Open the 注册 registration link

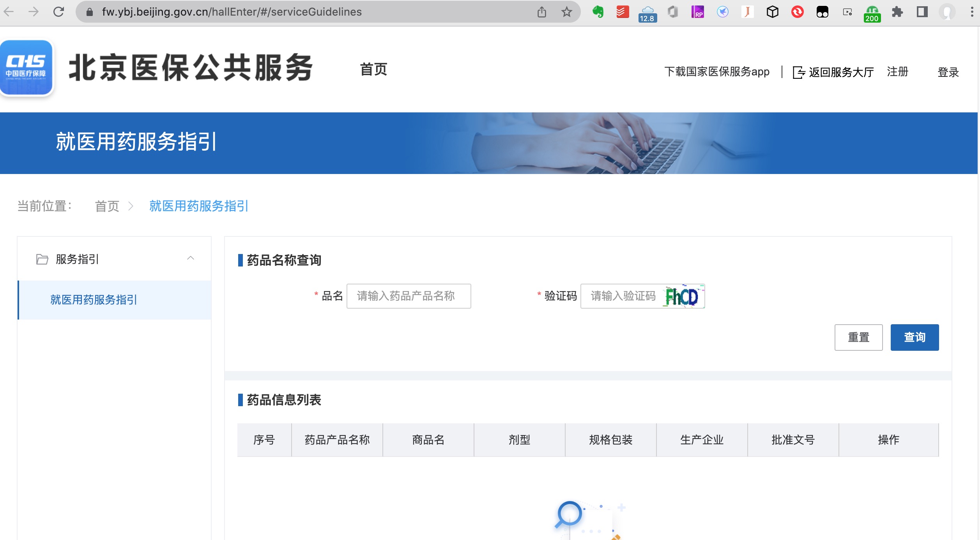pos(897,72)
